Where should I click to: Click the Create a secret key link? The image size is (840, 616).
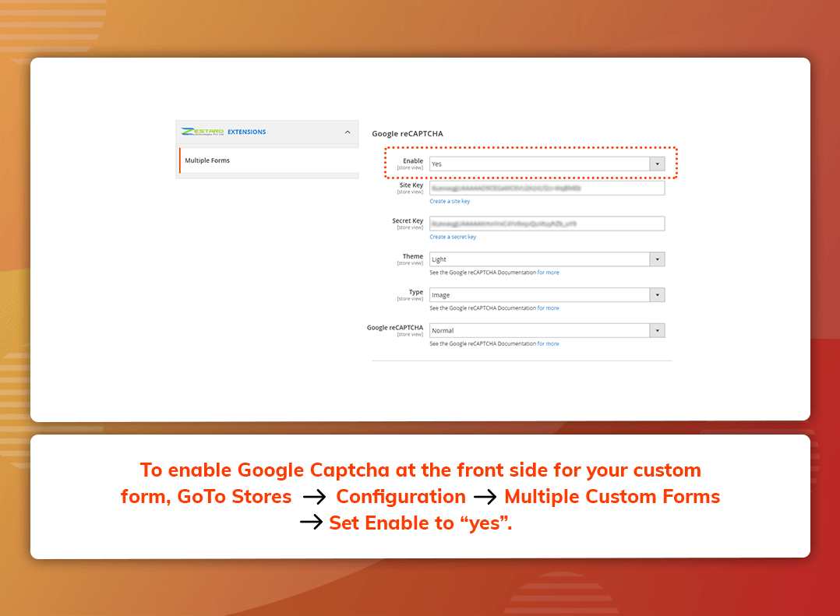click(453, 237)
